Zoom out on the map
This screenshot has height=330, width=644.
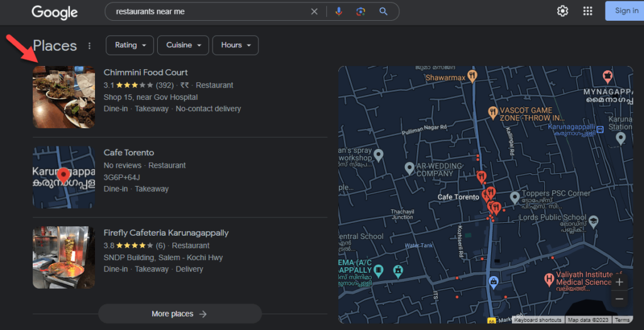tap(619, 299)
